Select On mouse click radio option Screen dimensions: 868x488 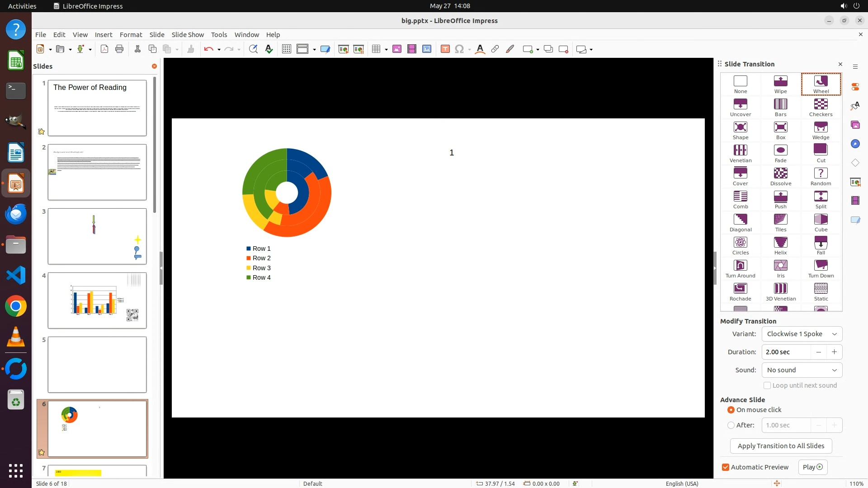[x=731, y=410]
